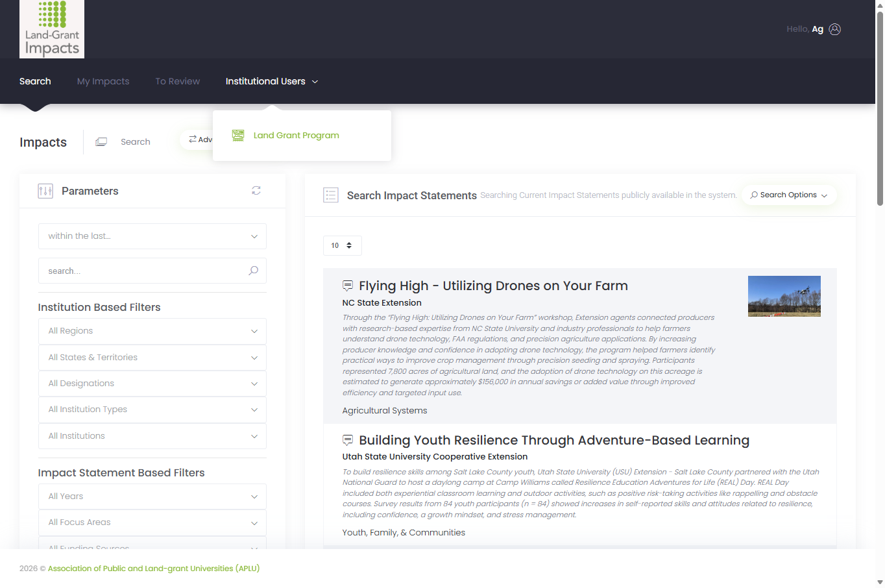Click the Adv toggle button
The image size is (885, 588).
197,140
